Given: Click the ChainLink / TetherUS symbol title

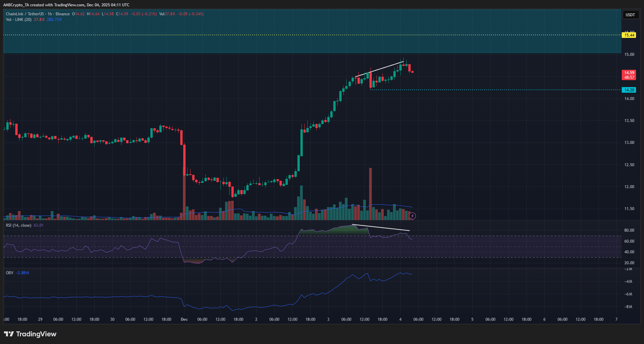Looking at the screenshot, I should [25, 14].
